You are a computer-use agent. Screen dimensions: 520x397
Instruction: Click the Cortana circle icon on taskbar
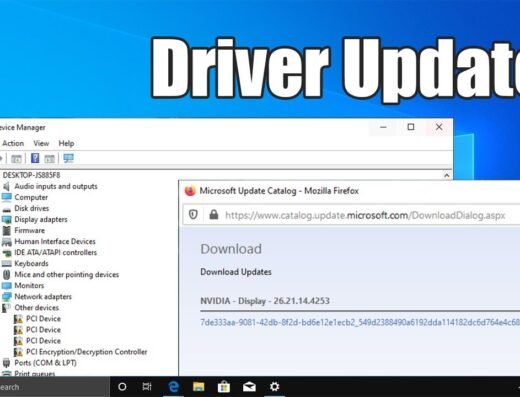122,387
